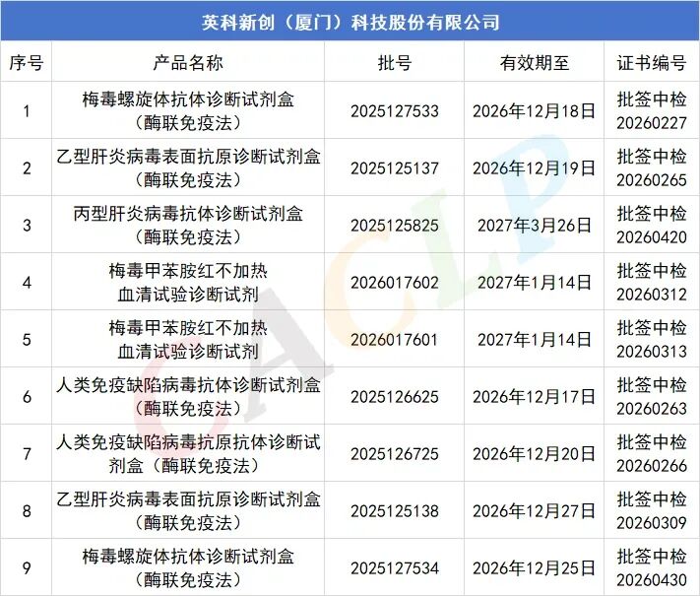Select batch number 2025127533

pyautogui.click(x=395, y=111)
